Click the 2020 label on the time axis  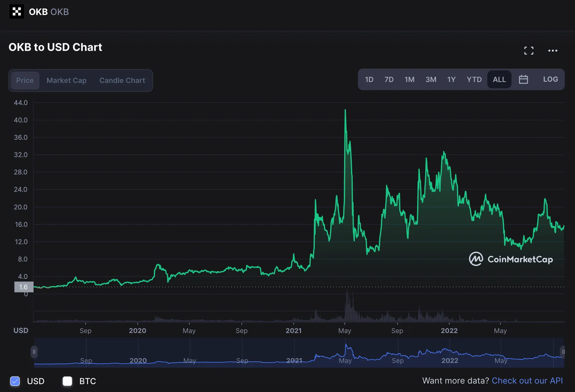pos(138,331)
